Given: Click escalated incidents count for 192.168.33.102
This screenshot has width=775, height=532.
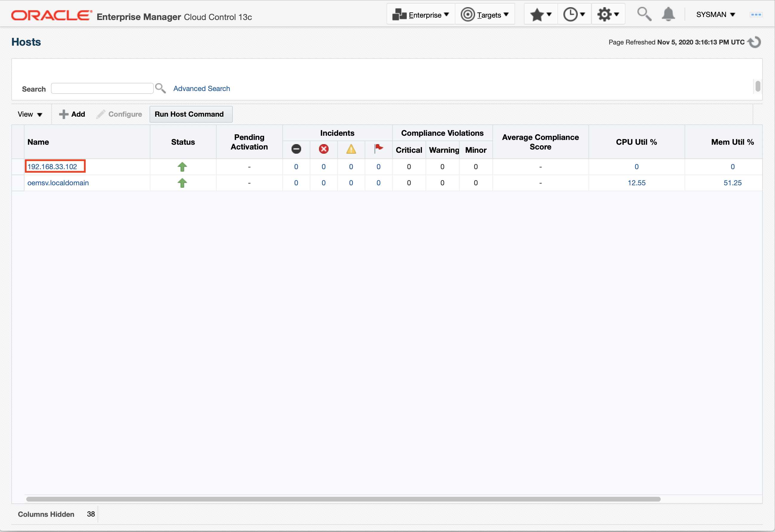Looking at the screenshot, I should pos(378,167).
